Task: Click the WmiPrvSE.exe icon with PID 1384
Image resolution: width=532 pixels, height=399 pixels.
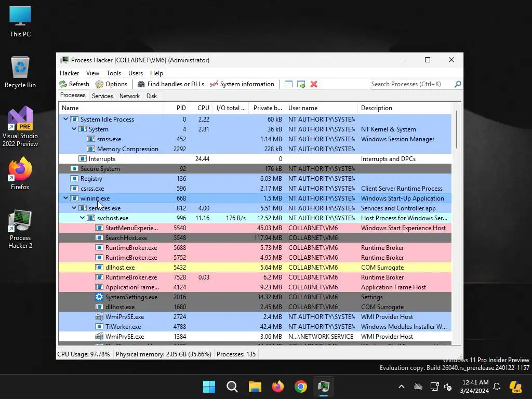Action: [99, 336]
